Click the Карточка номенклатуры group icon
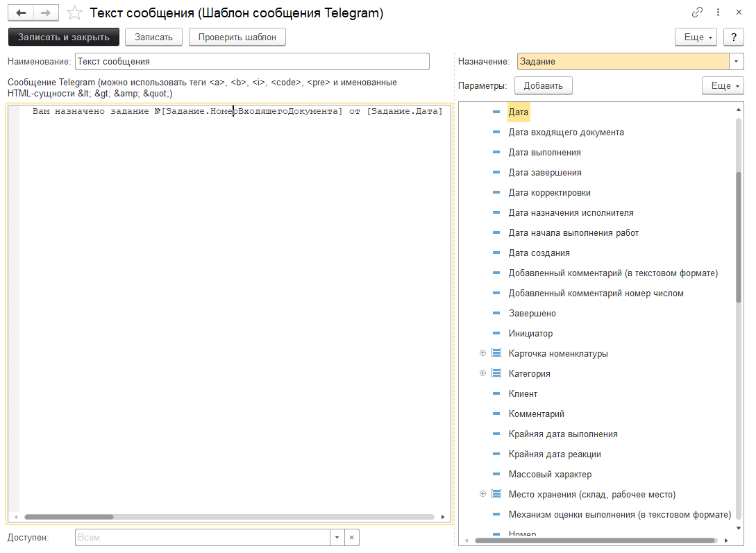 click(x=496, y=354)
